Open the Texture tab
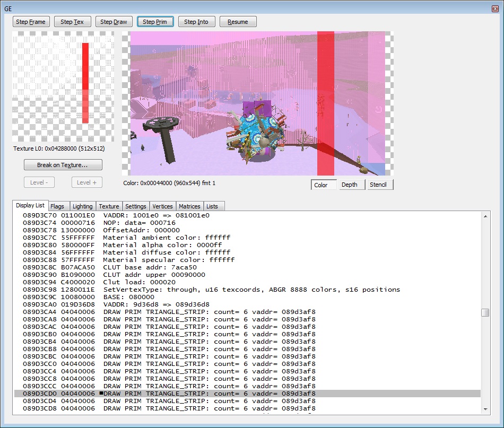 pos(109,206)
